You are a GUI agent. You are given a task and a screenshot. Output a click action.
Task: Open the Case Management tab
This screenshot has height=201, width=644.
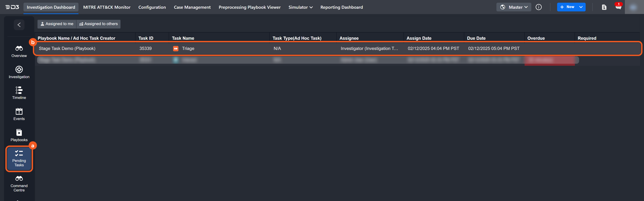[192, 7]
